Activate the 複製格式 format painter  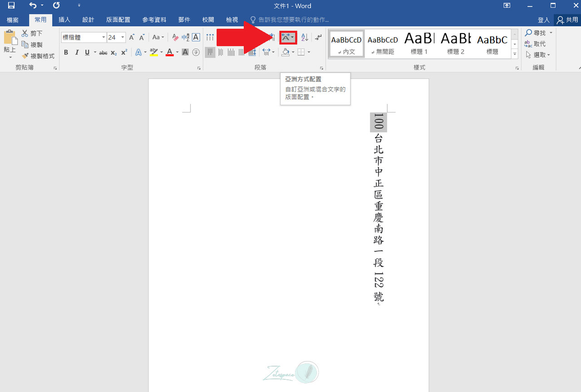[38, 56]
